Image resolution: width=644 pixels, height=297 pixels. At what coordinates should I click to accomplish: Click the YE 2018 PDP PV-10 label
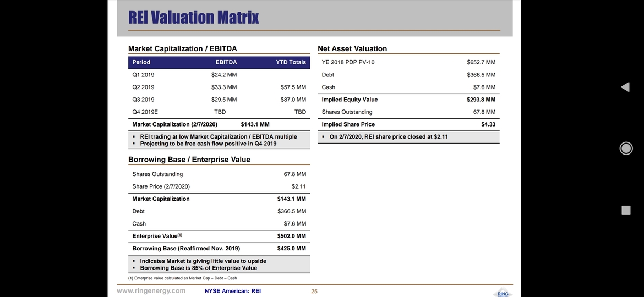tap(348, 62)
